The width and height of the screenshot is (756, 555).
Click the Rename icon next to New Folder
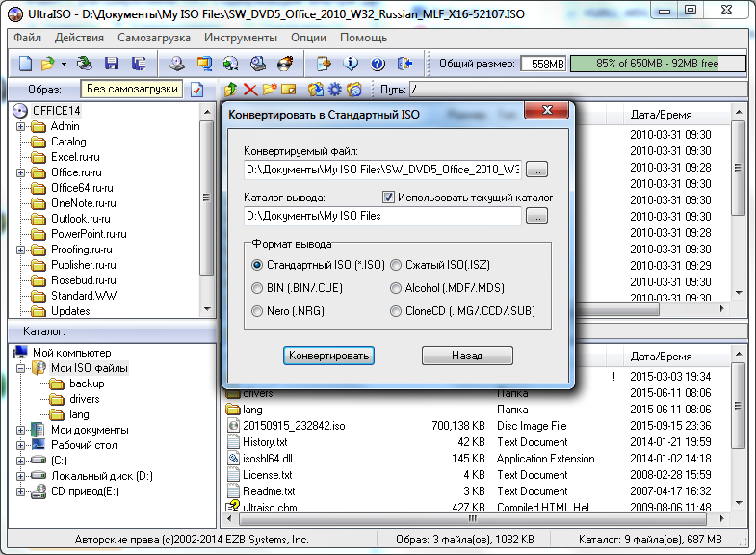[288, 90]
